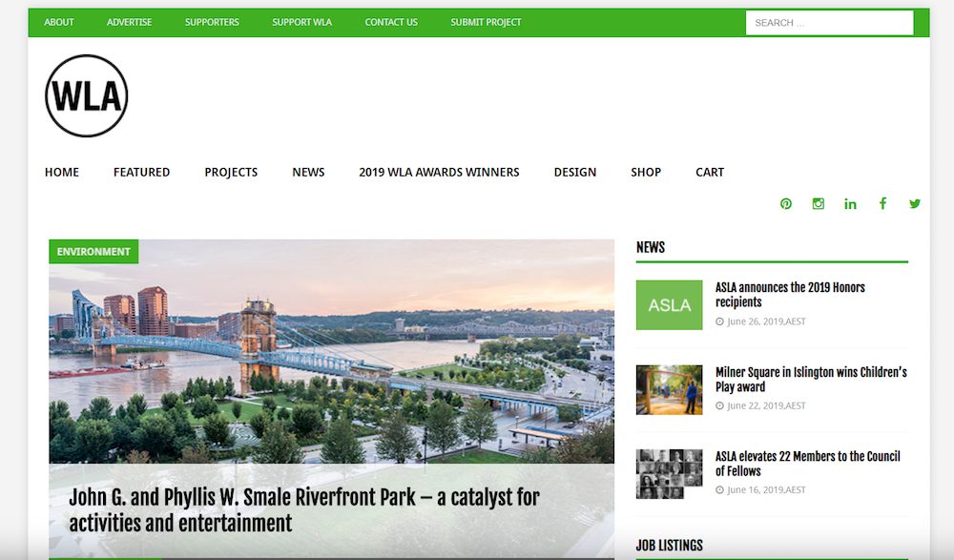
Task: Visit WLA's LinkedIn via its icon
Action: click(x=850, y=203)
